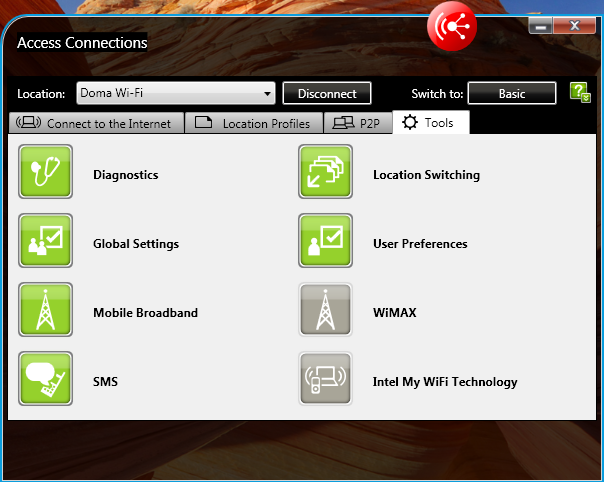Click the Intel My WiFi Technology icon
The width and height of the screenshot is (604, 482).
point(326,379)
